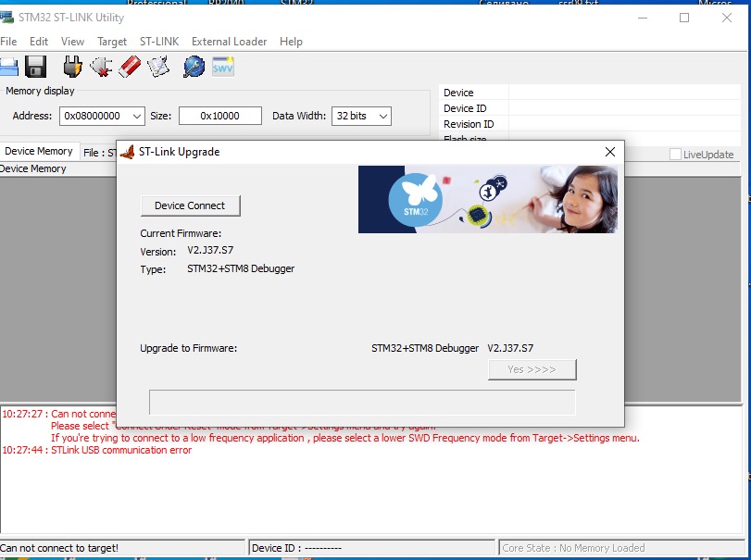The height and width of the screenshot is (560, 751).
Task: Click the globe and wrench toolbar icon
Action: pos(194,67)
